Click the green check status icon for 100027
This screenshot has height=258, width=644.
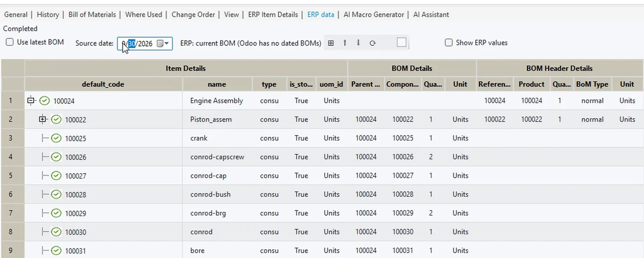tap(56, 176)
